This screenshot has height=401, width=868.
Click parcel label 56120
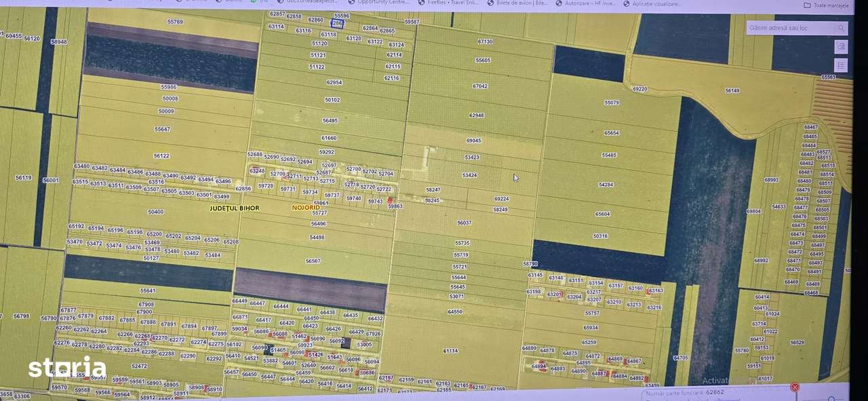pos(32,39)
